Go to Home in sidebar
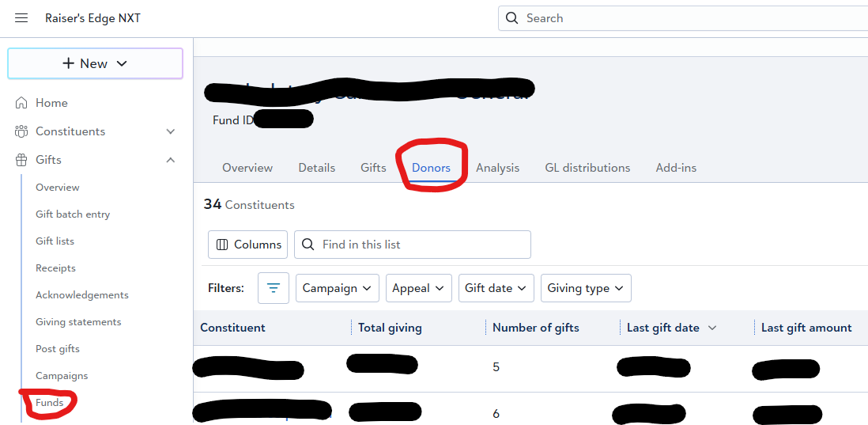Screen dimensions: 868x425 click(51, 103)
